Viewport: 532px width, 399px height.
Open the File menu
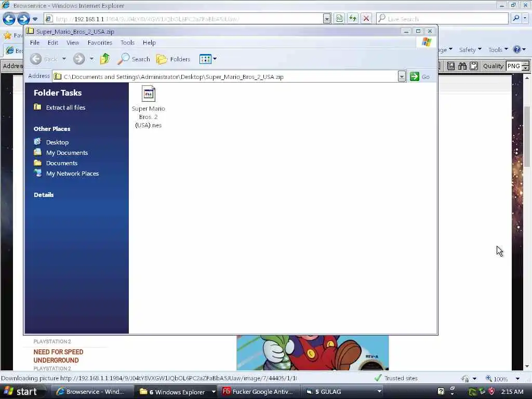pos(35,43)
